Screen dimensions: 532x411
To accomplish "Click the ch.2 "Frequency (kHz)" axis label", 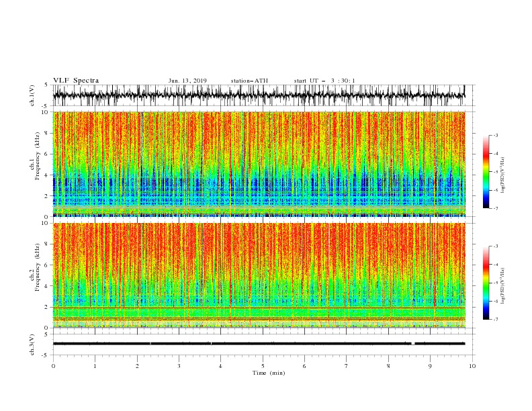I will point(37,267).
